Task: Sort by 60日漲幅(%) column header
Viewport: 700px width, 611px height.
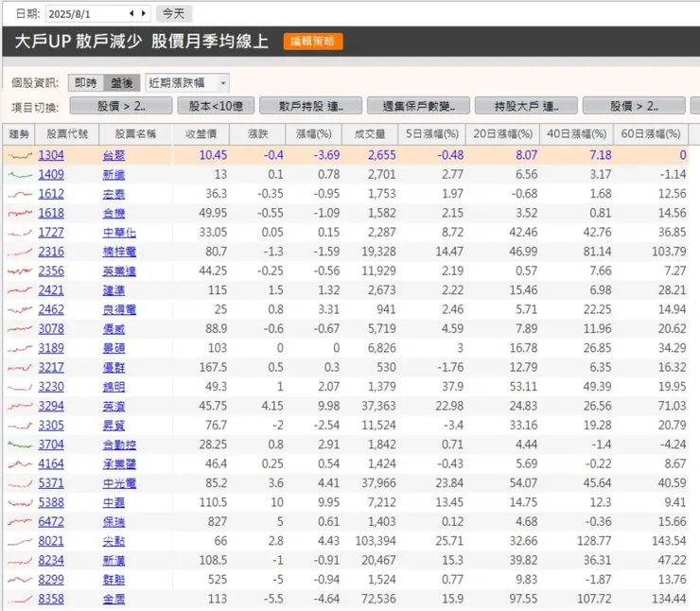Action: click(651, 134)
